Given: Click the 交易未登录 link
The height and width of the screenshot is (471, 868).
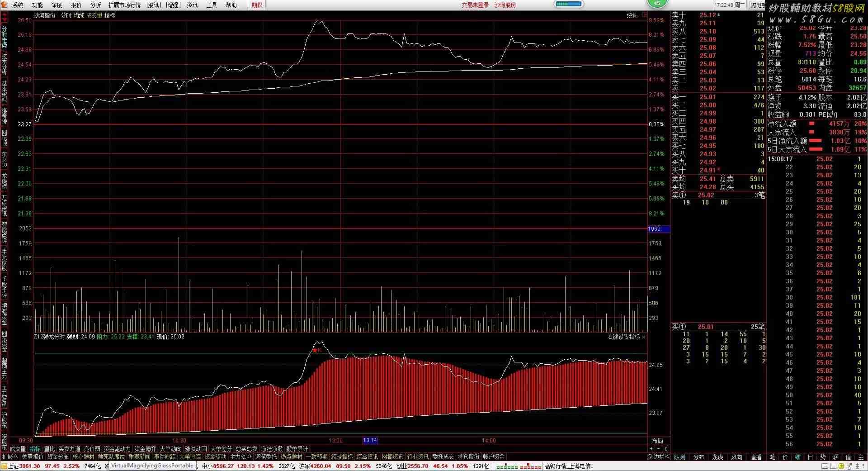Looking at the screenshot, I should [x=475, y=5].
